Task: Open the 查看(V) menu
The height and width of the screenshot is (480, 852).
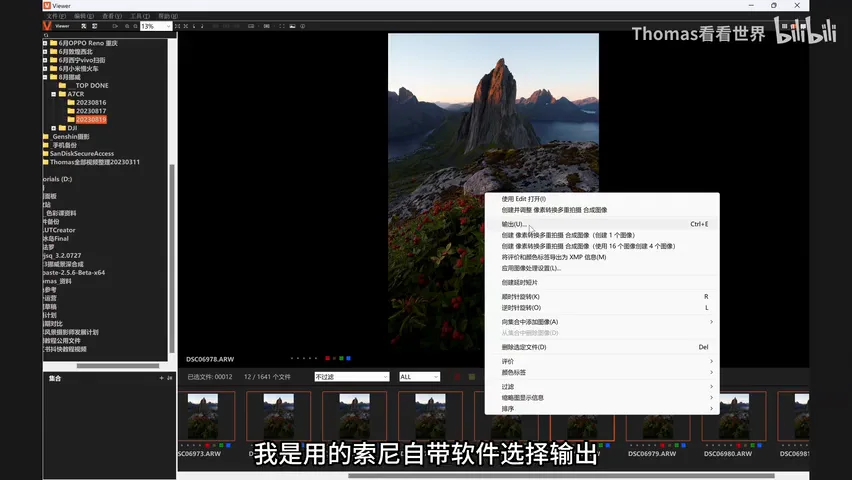Action: tap(112, 16)
